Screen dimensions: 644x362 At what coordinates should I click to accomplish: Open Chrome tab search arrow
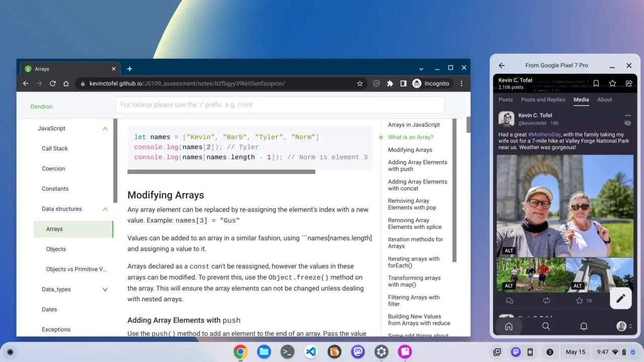[421, 68]
